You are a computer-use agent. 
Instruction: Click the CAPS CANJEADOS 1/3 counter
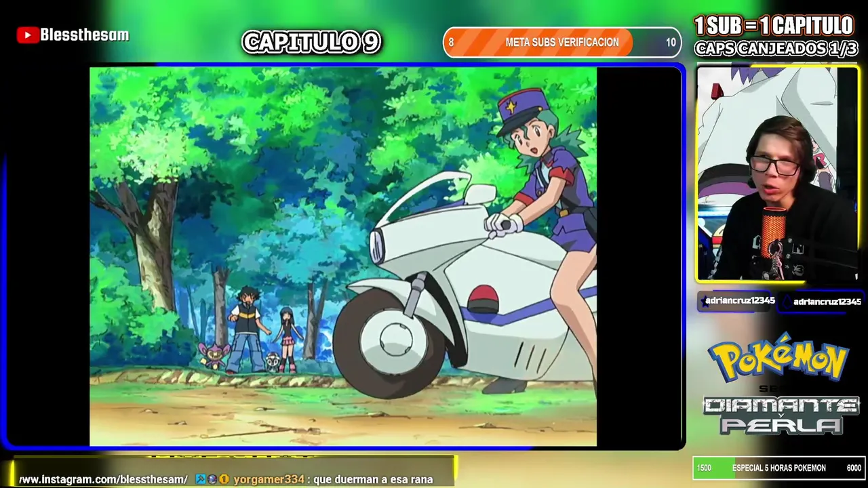tap(776, 49)
